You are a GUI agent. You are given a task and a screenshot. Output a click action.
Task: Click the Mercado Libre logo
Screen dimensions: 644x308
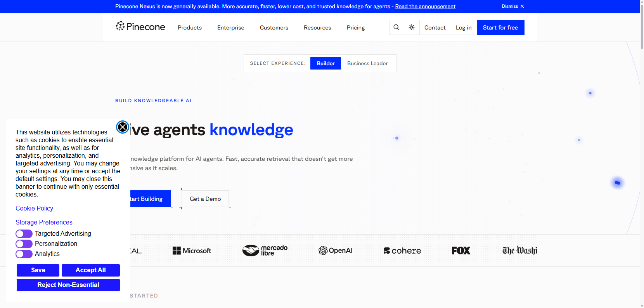[265, 250]
